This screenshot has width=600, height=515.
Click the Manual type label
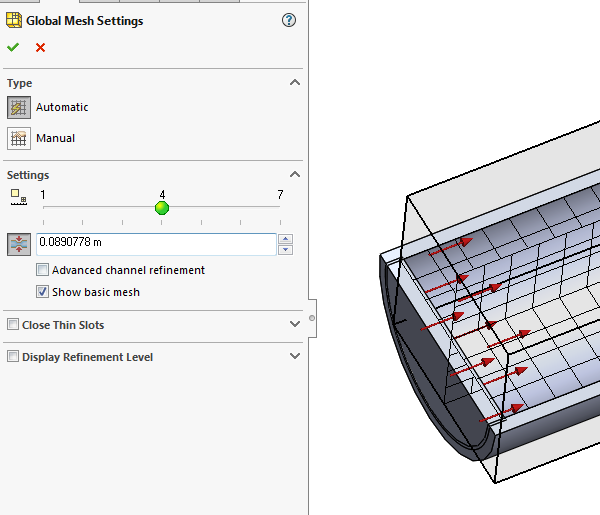55,138
